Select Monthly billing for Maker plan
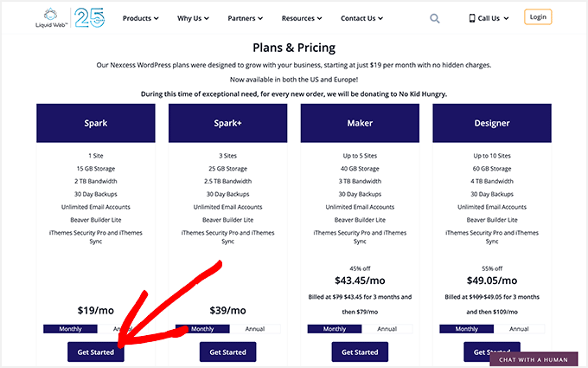588x368 pixels. coord(334,329)
